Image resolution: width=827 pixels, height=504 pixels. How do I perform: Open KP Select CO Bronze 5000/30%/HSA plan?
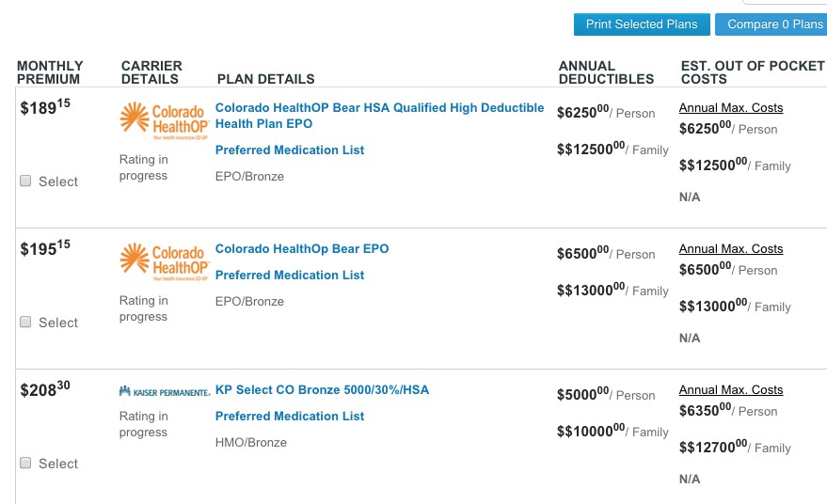pyautogui.click(x=322, y=390)
